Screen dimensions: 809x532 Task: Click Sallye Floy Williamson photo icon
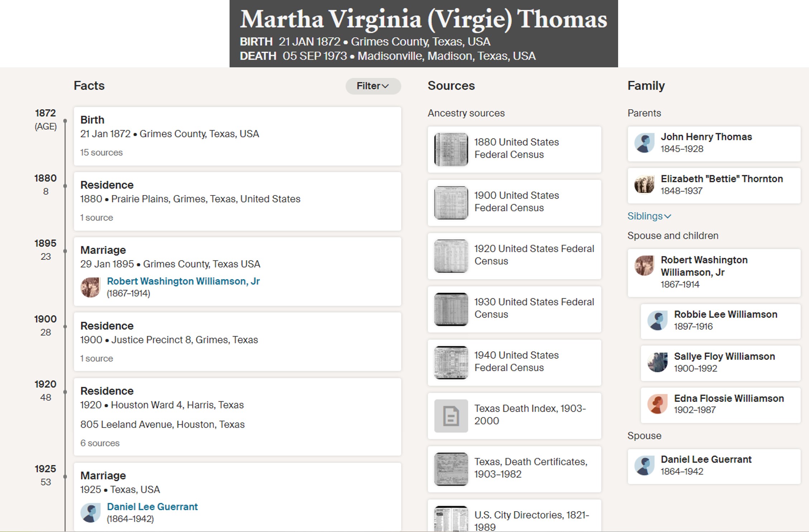pyautogui.click(x=657, y=362)
